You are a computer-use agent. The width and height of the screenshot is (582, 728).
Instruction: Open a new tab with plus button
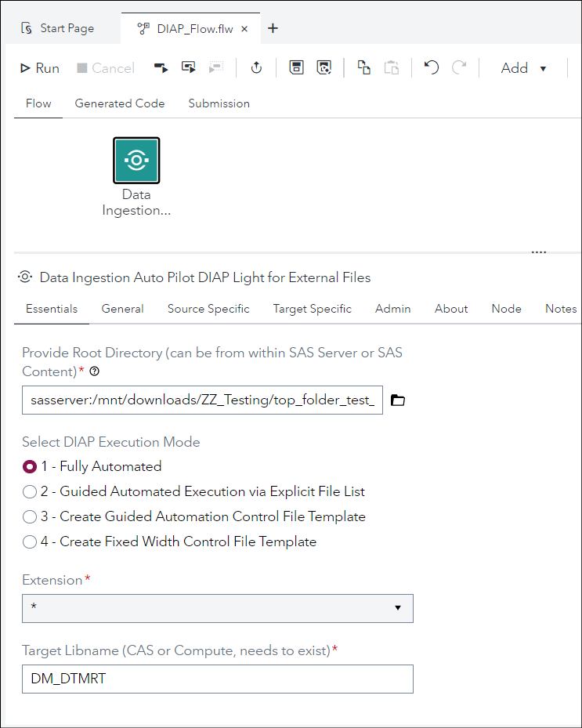click(273, 28)
